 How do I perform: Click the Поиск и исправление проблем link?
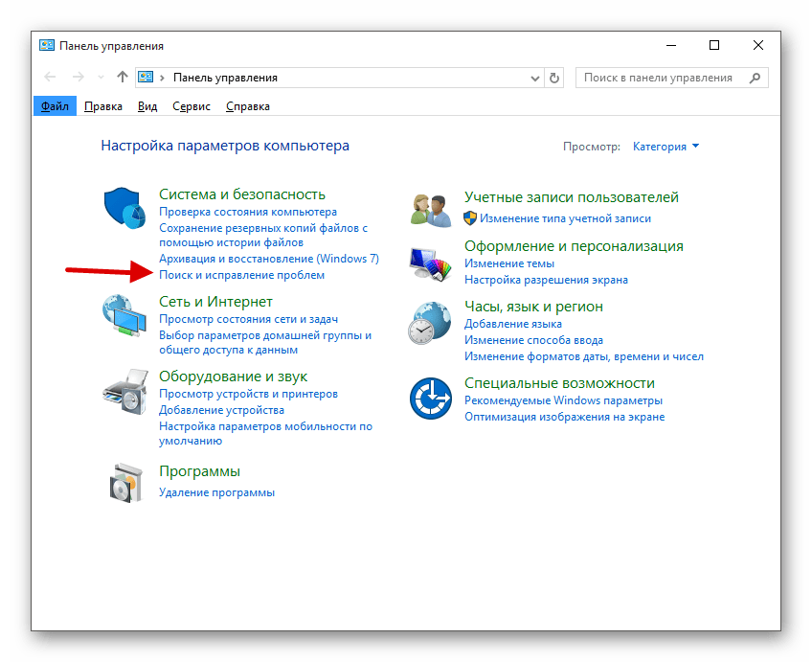pyautogui.click(x=241, y=275)
